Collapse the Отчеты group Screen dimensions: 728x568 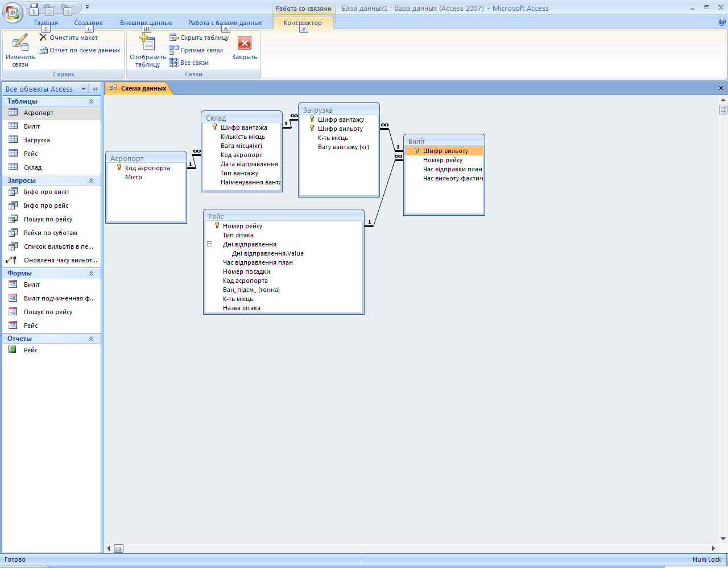click(x=91, y=339)
